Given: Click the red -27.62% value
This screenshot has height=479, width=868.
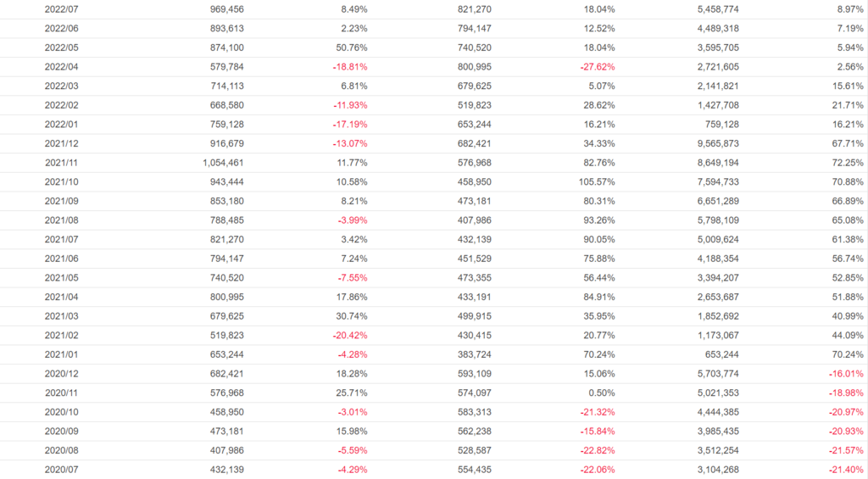Looking at the screenshot, I should point(597,67).
